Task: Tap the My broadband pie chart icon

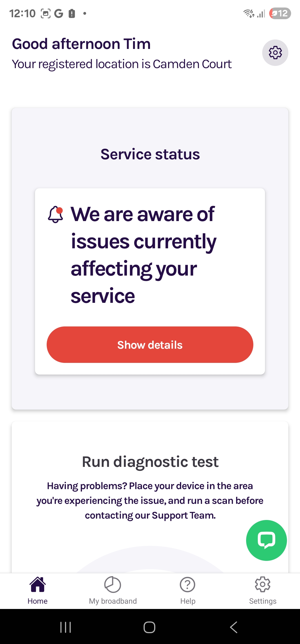Action: point(112,584)
